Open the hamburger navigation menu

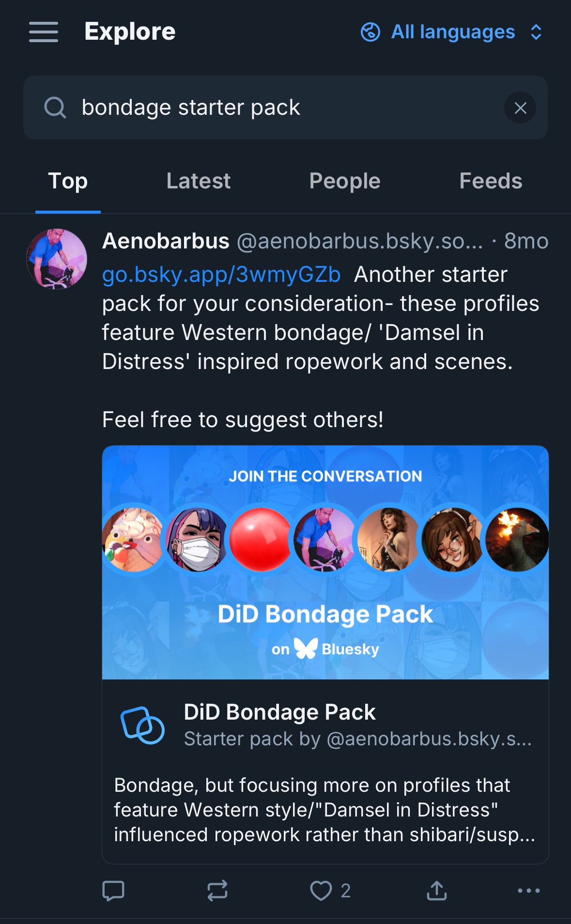[x=44, y=32]
